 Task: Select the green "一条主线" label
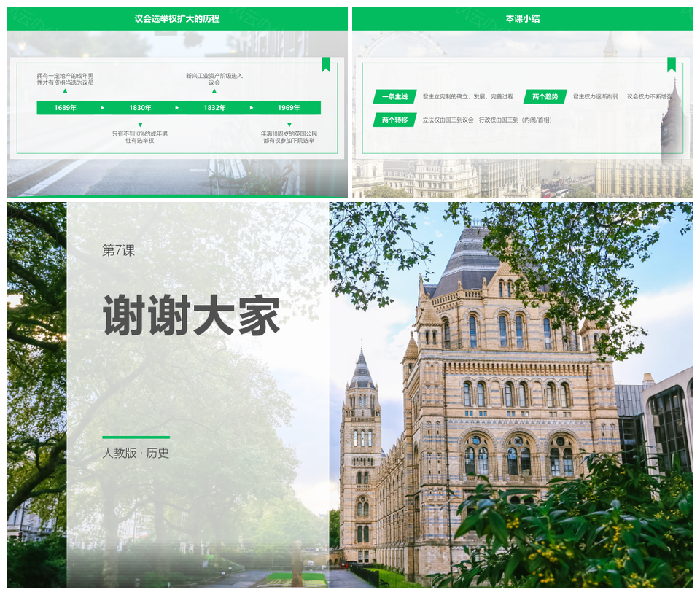[395, 96]
